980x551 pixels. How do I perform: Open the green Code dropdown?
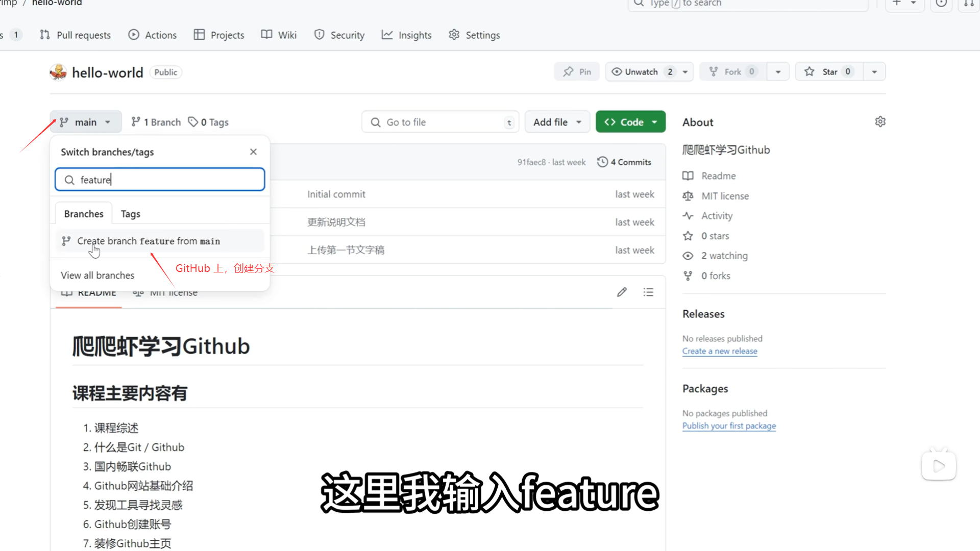click(630, 122)
